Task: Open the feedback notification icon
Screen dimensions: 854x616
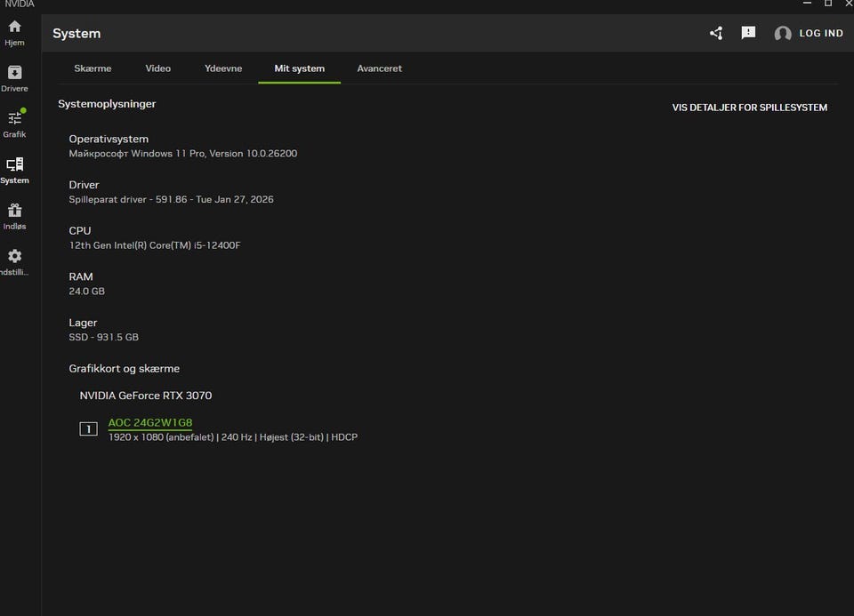Action: coord(748,33)
